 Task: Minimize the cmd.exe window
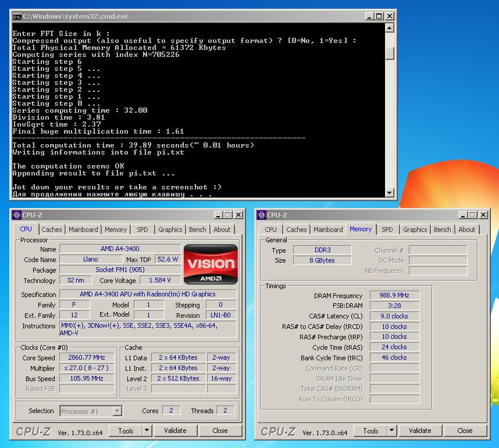[369, 16]
